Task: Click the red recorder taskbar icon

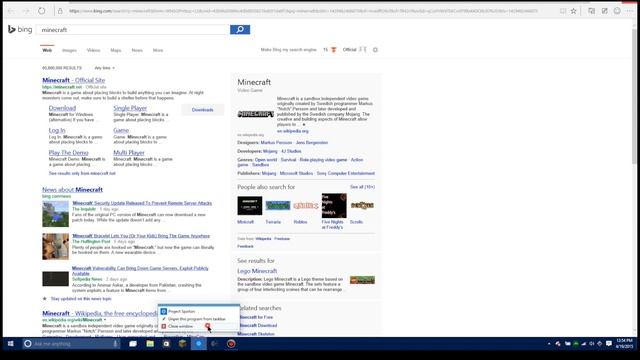Action: click(x=231, y=344)
